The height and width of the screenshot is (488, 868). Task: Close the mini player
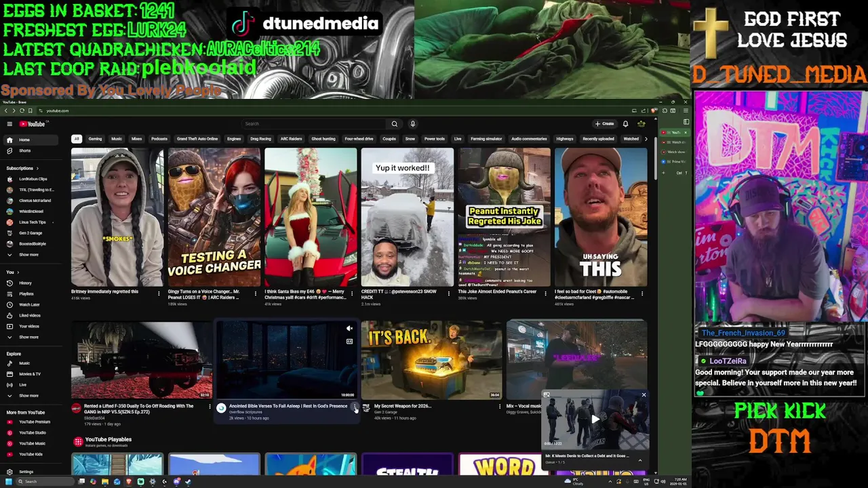click(x=644, y=394)
